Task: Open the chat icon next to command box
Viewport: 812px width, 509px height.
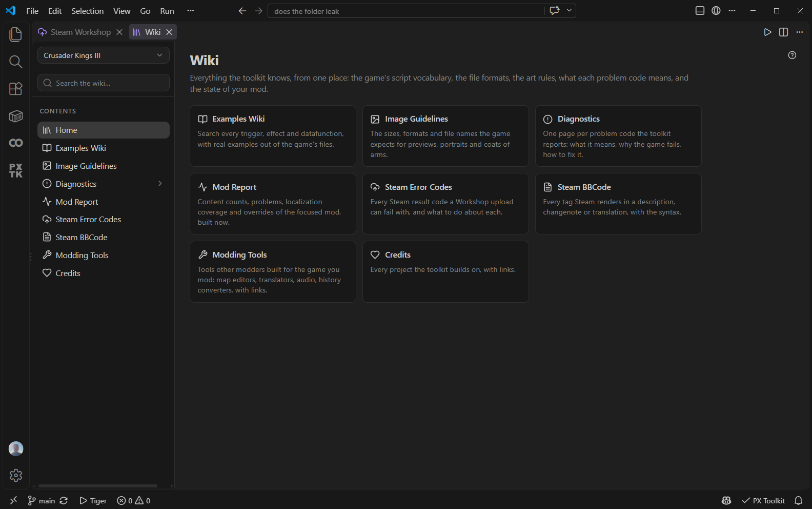Action: tap(554, 11)
